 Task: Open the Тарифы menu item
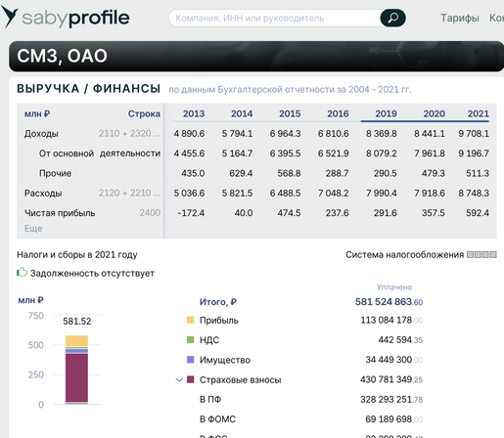click(460, 18)
